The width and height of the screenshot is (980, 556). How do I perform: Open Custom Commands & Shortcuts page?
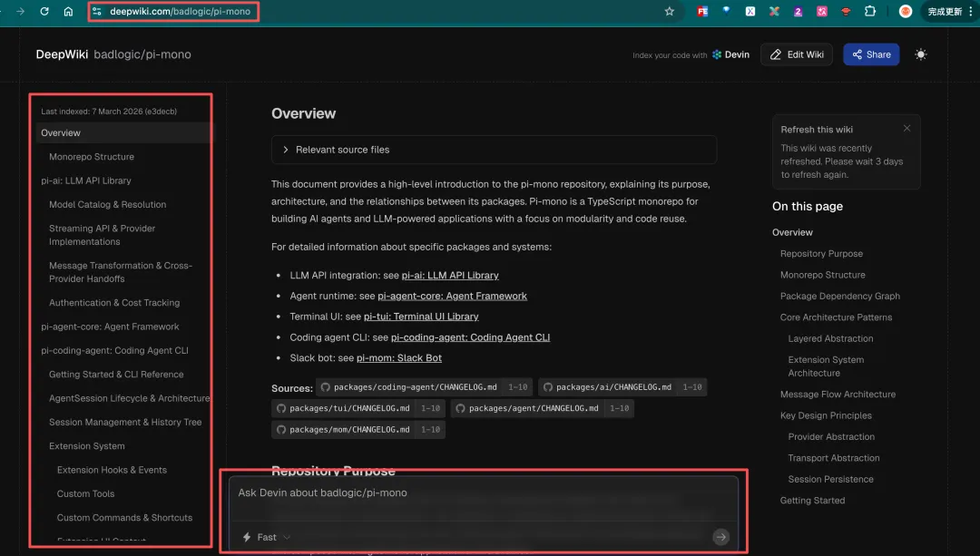pyautogui.click(x=124, y=517)
